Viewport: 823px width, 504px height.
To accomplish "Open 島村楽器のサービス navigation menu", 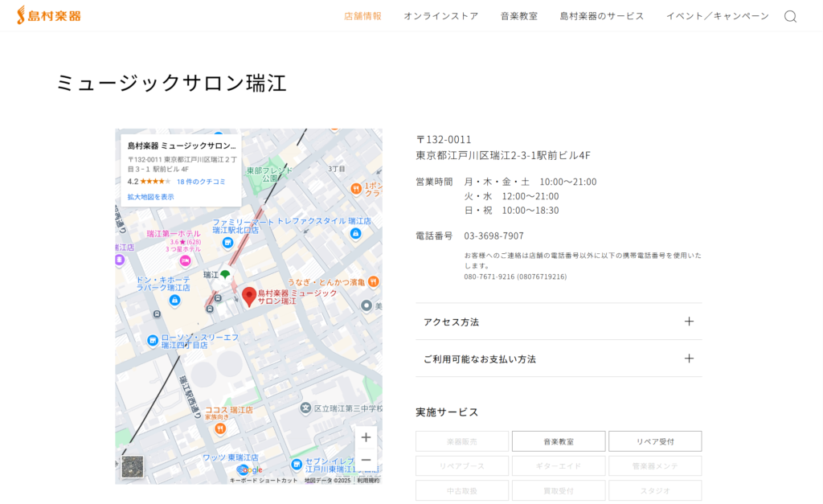I will (x=601, y=16).
